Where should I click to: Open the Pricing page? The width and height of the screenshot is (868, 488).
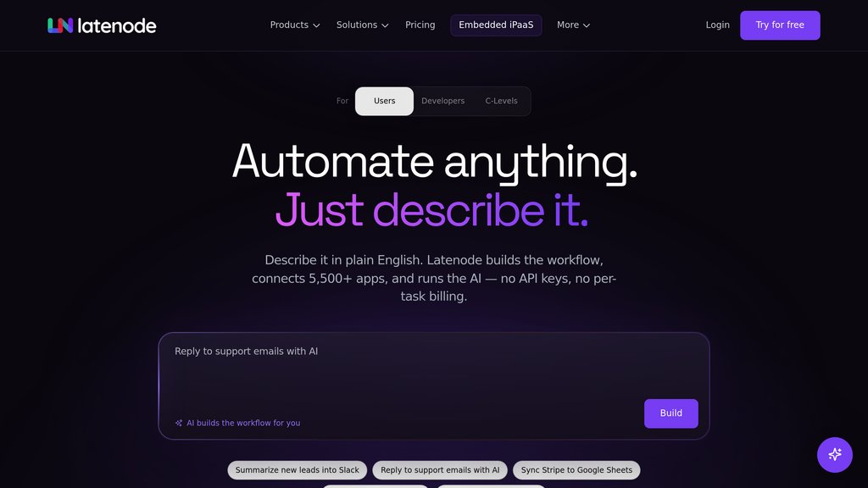[420, 25]
